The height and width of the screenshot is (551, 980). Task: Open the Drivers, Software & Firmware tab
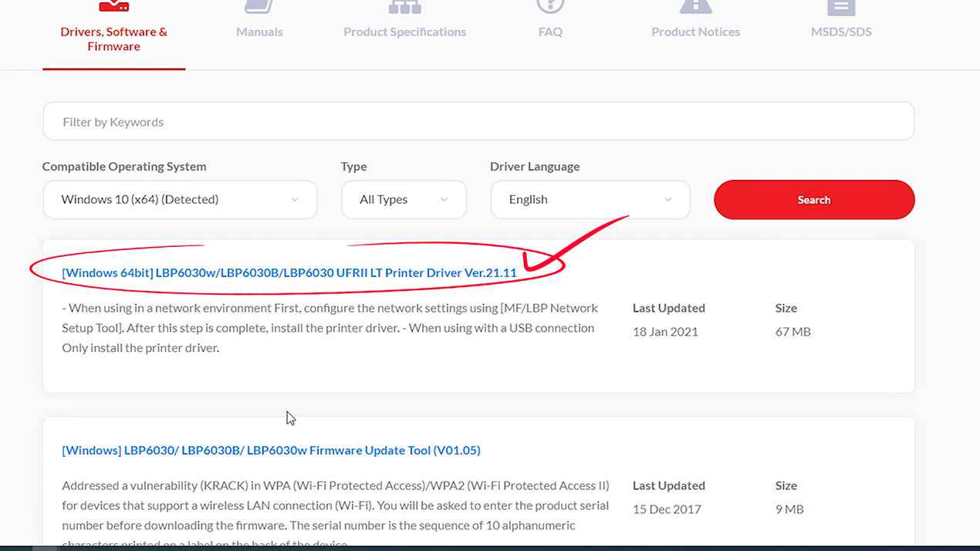pyautogui.click(x=113, y=39)
